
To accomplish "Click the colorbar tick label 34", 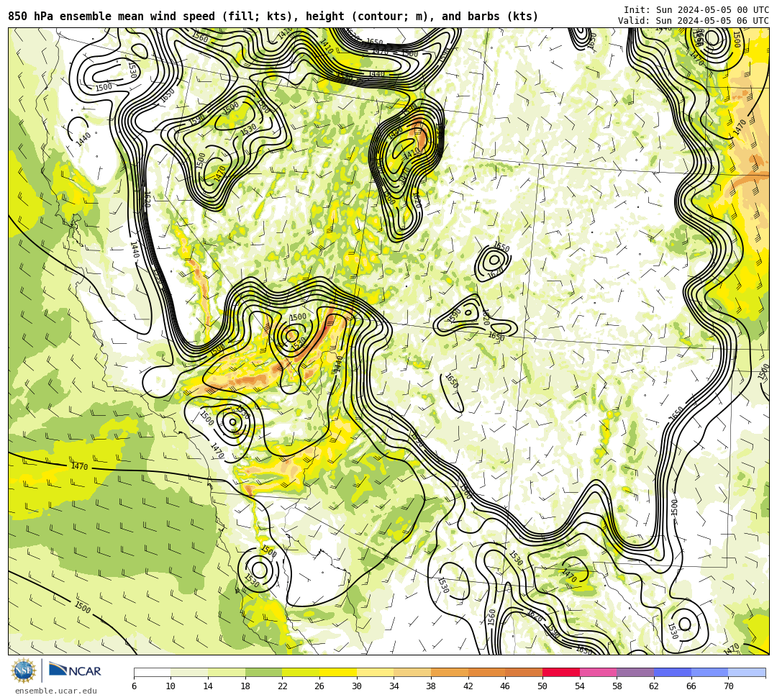I will pyautogui.click(x=394, y=686).
